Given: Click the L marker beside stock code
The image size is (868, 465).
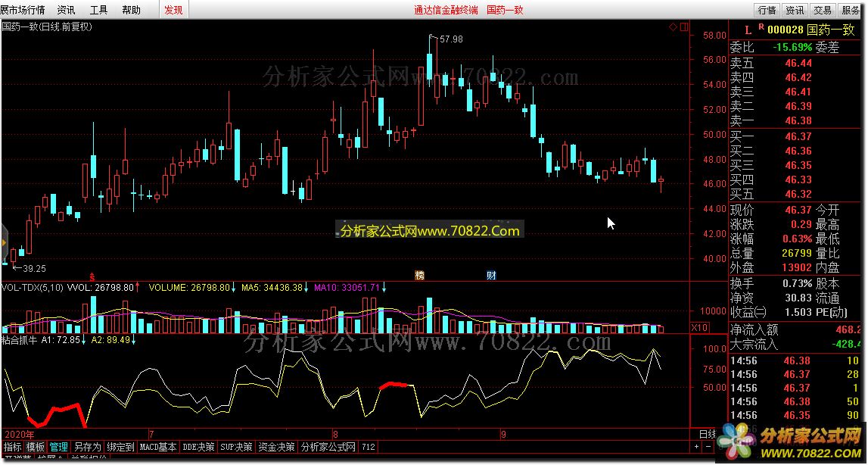Looking at the screenshot, I should click(x=748, y=29).
